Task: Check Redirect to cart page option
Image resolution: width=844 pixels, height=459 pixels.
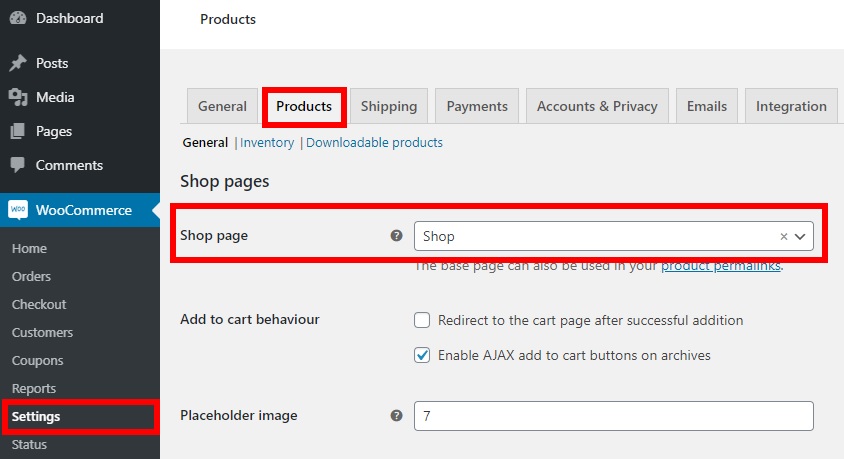Action: 422,321
